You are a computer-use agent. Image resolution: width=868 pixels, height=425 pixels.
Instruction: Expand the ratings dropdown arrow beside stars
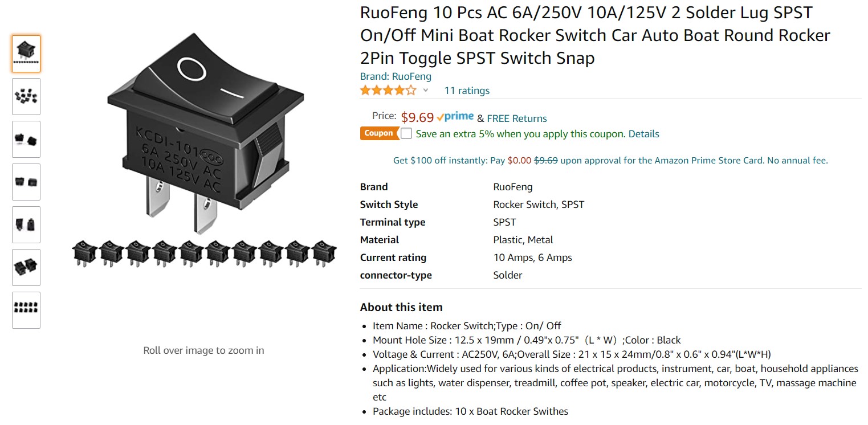coord(425,90)
